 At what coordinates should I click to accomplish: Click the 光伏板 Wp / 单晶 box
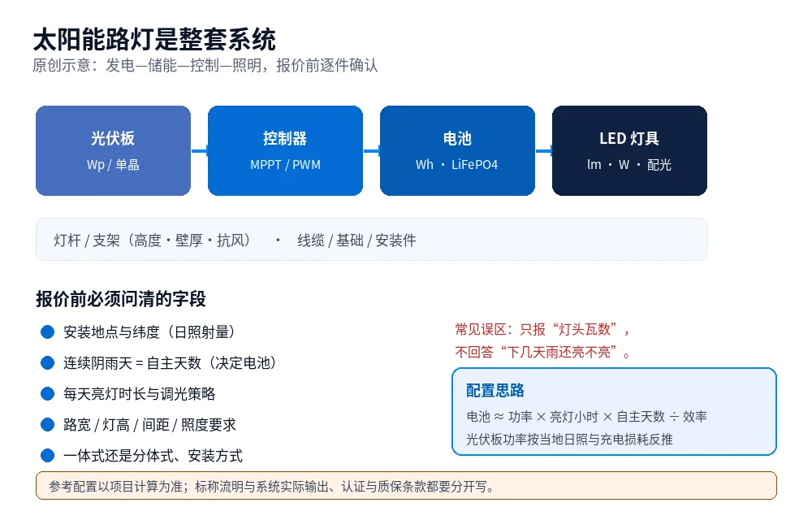[x=113, y=150]
